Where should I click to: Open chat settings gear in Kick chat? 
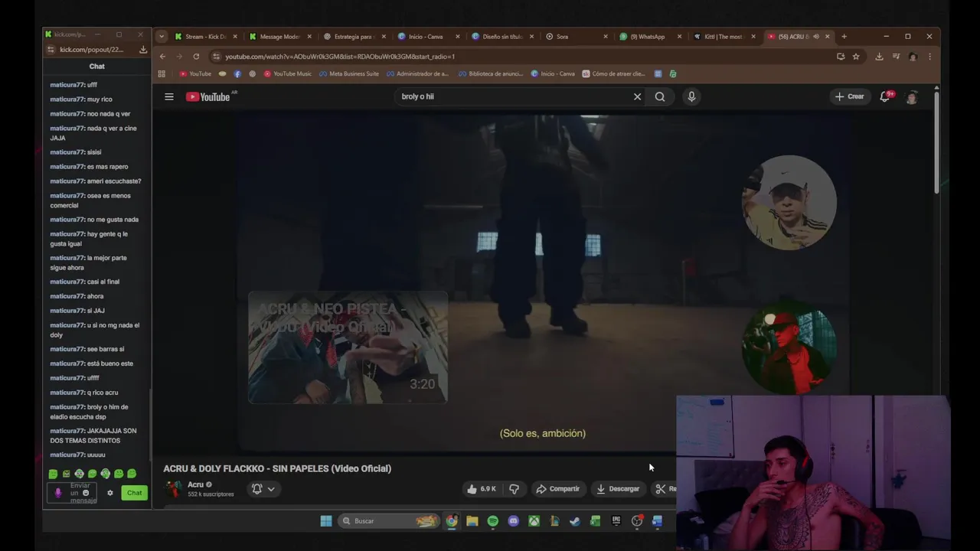click(x=110, y=493)
